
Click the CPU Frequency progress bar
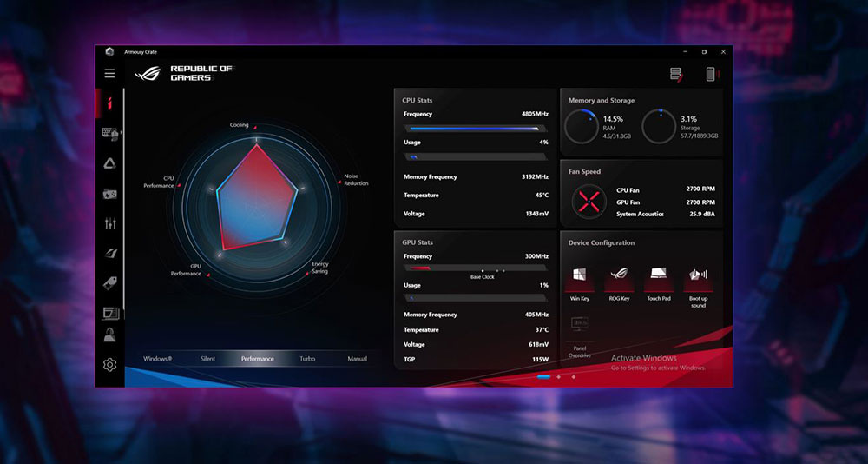click(x=476, y=129)
